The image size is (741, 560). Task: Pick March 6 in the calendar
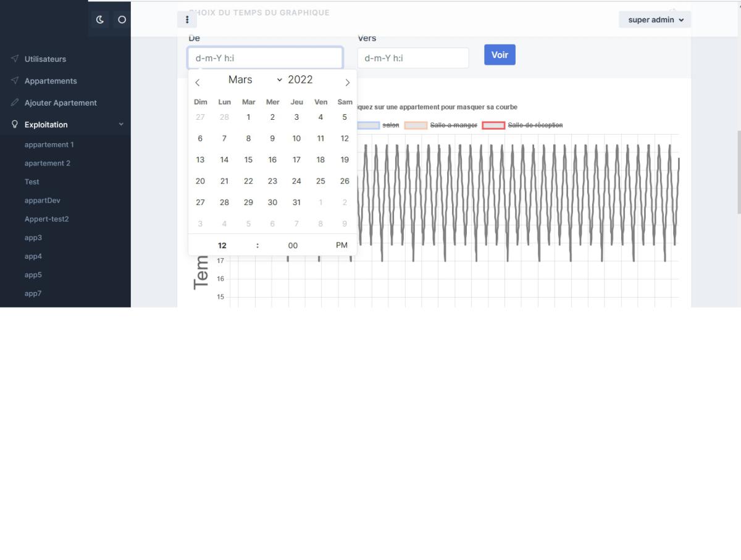200,138
